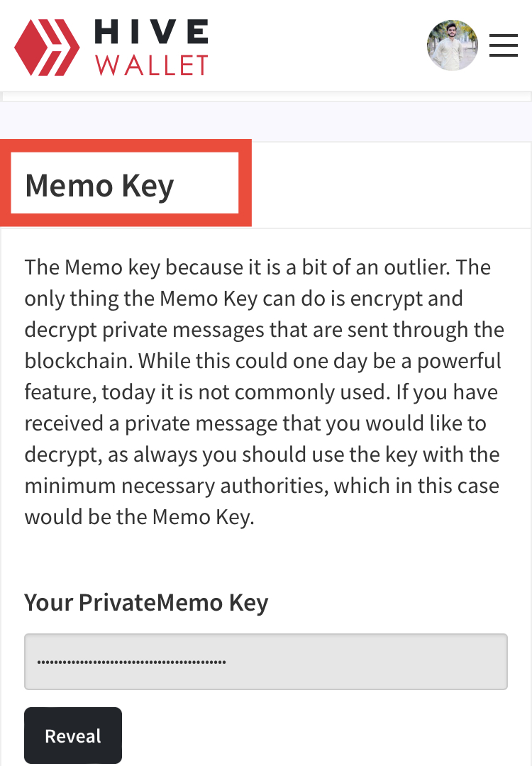Click the pale gap above the Memo Key card
Viewport: 532px width, 766px height.
(x=266, y=121)
